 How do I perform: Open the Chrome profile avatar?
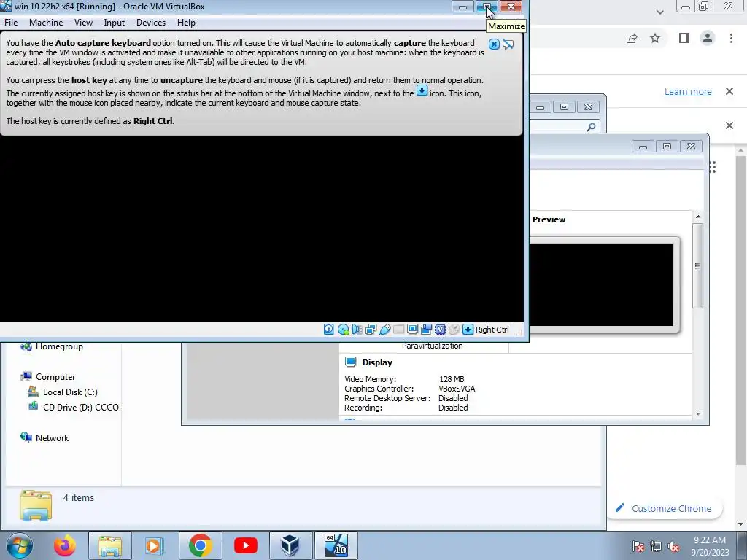(x=708, y=38)
